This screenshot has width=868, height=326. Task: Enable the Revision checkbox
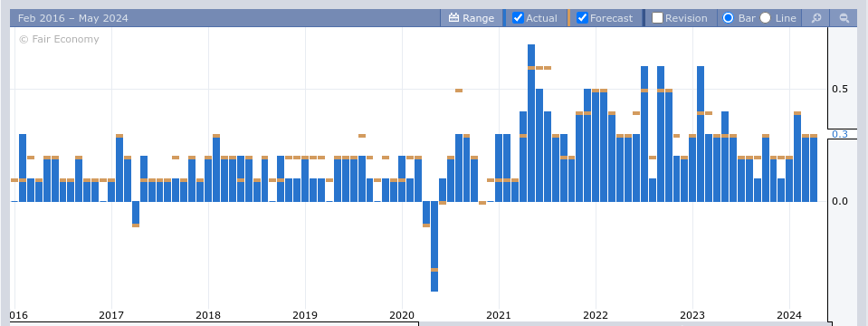(x=658, y=18)
